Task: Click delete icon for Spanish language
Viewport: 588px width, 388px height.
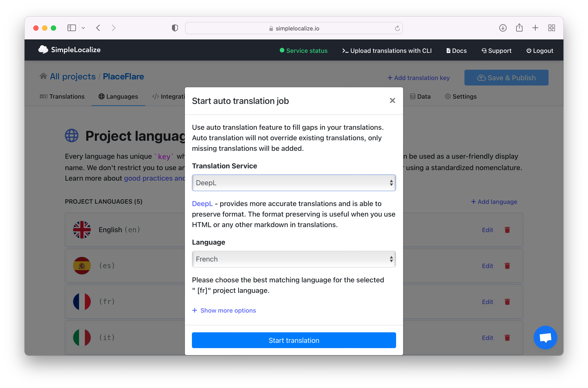Action: 508,266
